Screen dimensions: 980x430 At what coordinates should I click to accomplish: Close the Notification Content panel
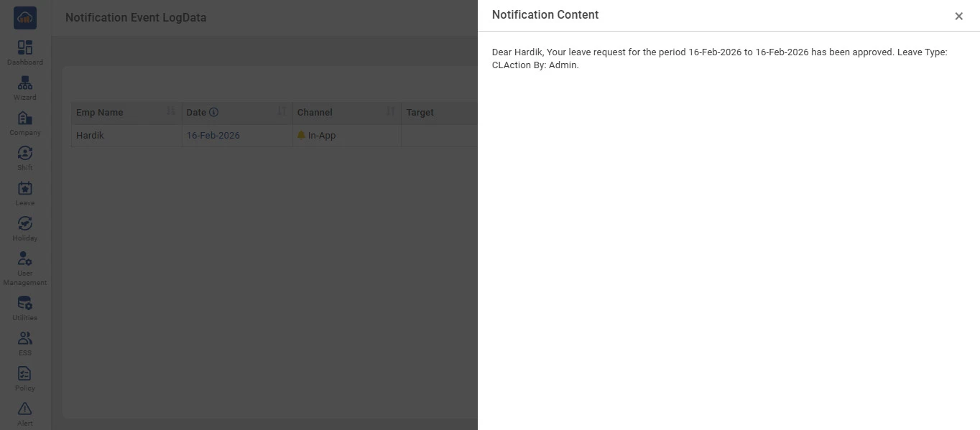click(958, 16)
